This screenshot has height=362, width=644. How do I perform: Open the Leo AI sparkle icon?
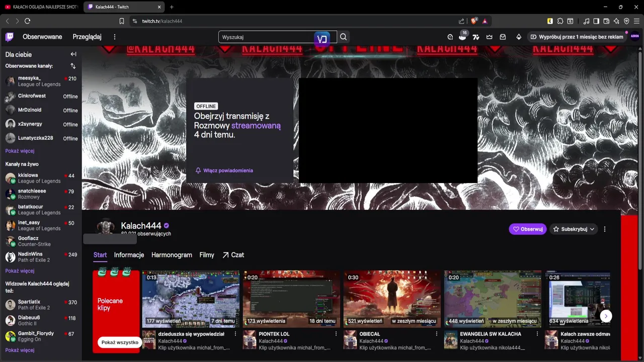point(616,21)
